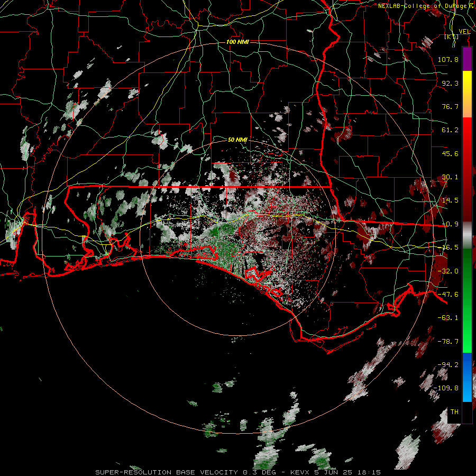476x476 pixels.
Task: Click the blue segment of the color scale
Action: coord(467,377)
